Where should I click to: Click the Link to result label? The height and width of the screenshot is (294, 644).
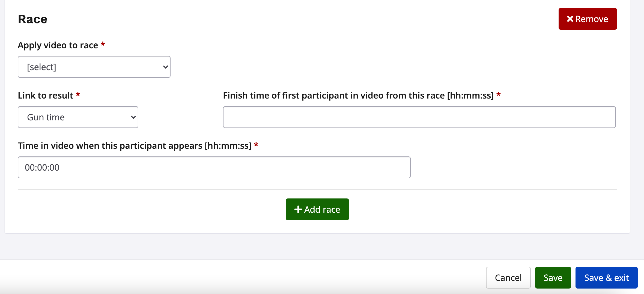coord(46,95)
